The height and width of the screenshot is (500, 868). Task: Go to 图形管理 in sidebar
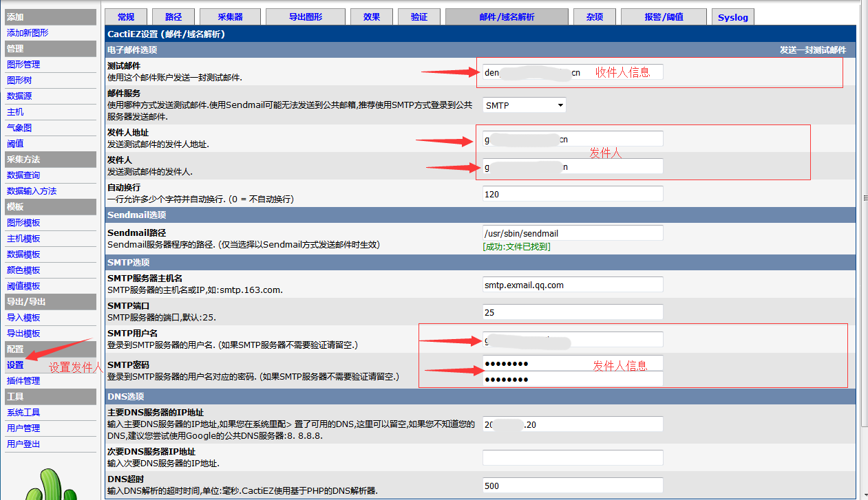pyautogui.click(x=23, y=64)
